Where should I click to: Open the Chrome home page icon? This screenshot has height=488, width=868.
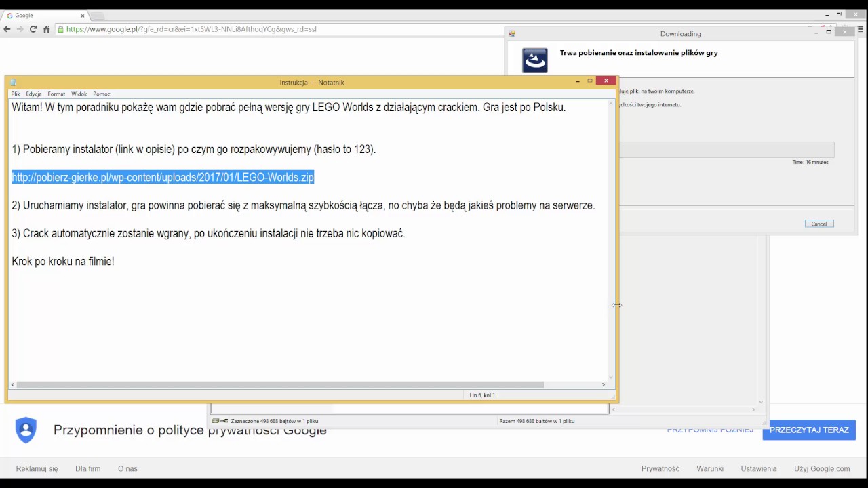(46, 29)
